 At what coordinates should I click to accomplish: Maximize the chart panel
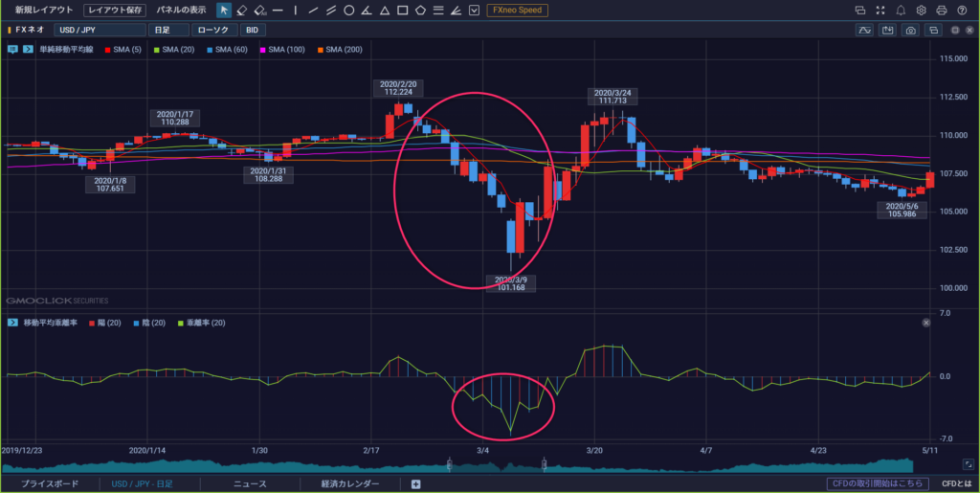coord(955,30)
